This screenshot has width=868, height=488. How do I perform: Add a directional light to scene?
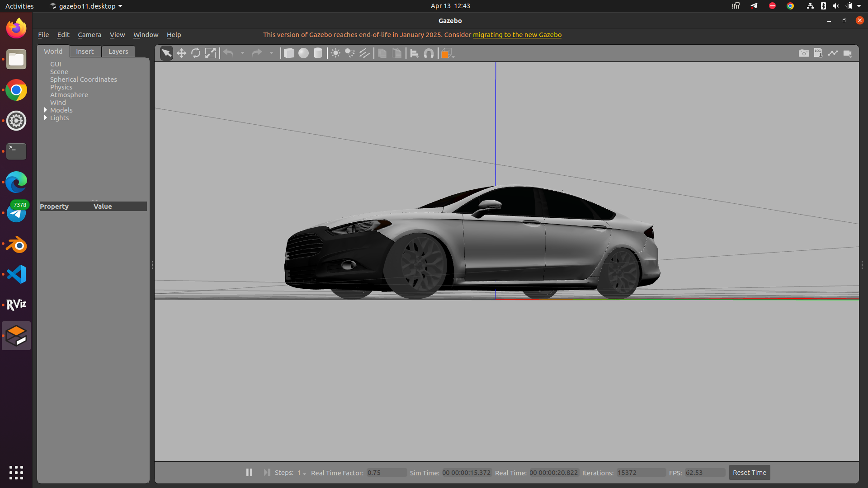coord(364,53)
